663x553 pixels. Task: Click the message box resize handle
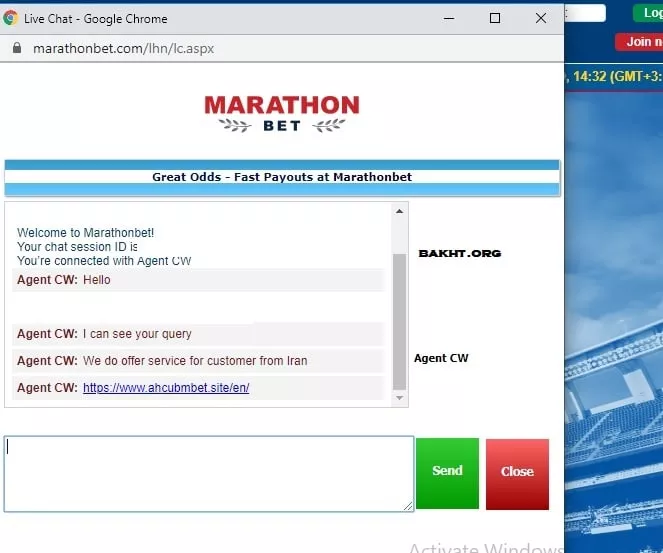click(408, 507)
